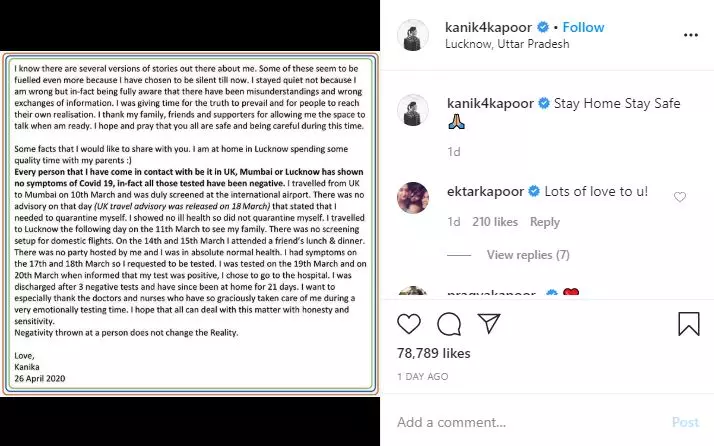
Task: Expand View replies (7) under ektarkapoor comment
Action: (x=528, y=255)
